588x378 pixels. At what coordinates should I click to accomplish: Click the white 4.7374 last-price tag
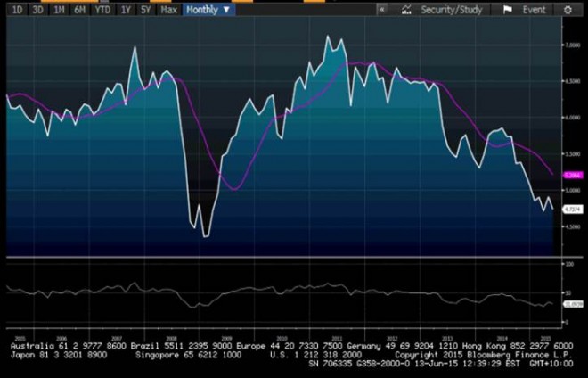click(x=573, y=209)
